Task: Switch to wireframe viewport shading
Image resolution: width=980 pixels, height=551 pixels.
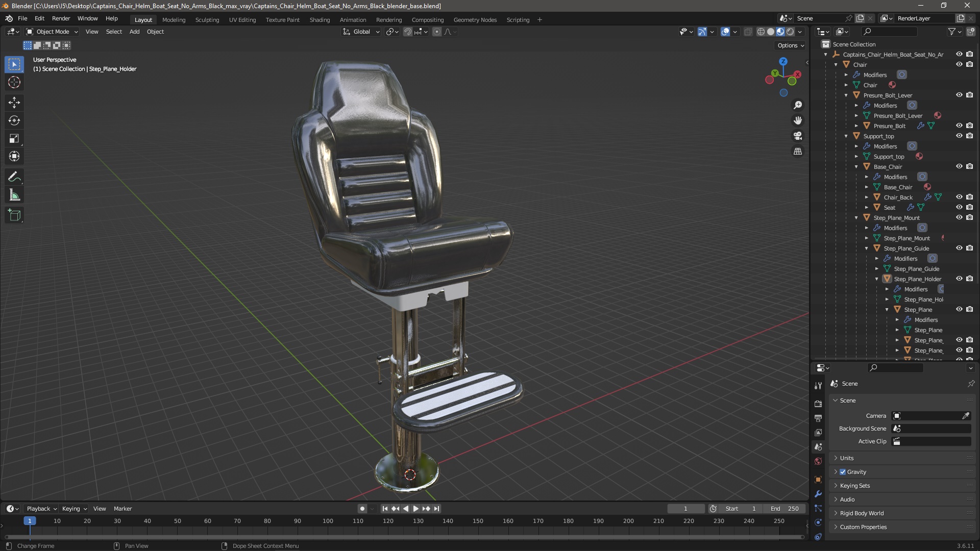Action: pos(761,32)
